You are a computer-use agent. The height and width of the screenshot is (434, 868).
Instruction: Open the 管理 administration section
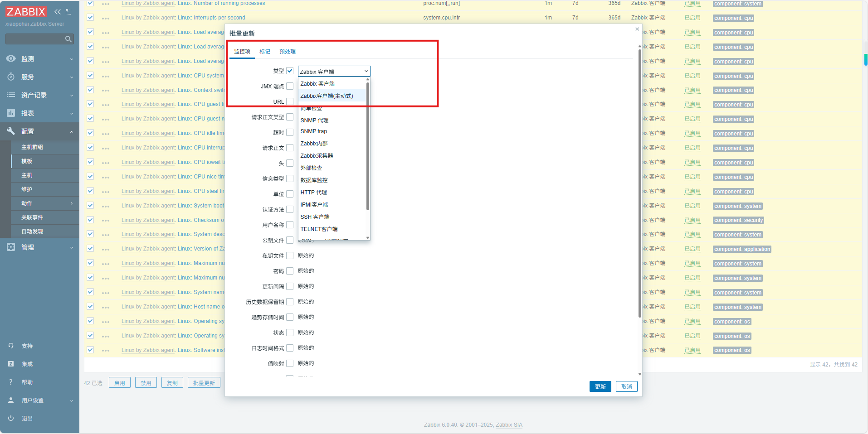pos(27,247)
